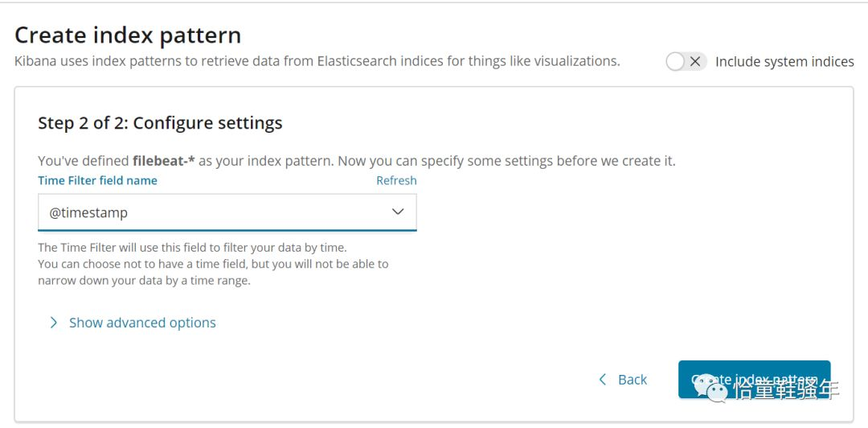Click the Create index pattern button
Screen dimensions: 868x428
tap(754, 380)
